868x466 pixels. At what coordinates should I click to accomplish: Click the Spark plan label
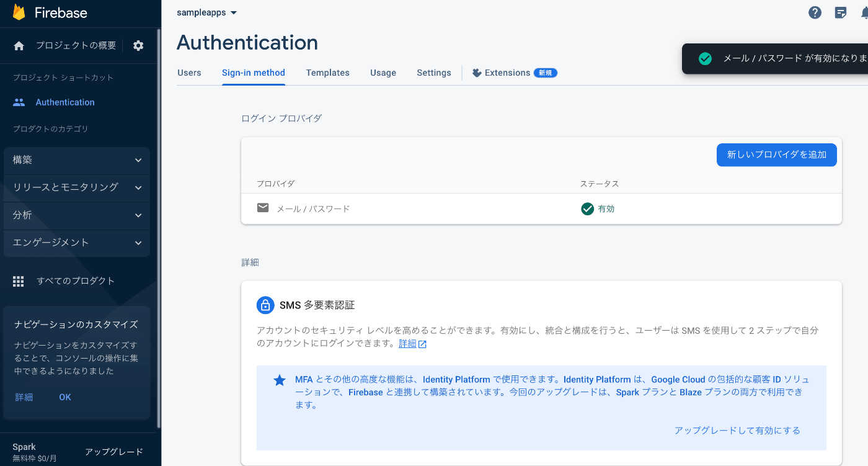coord(24,447)
